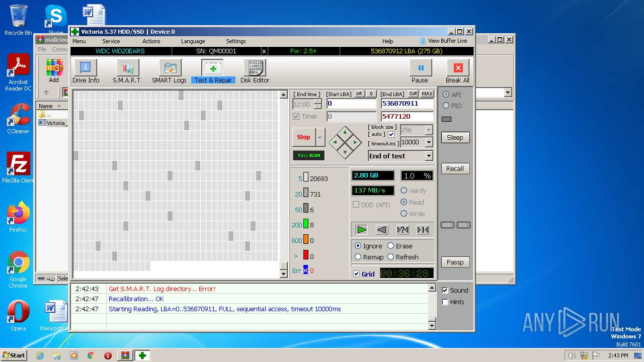This screenshot has width=644, height=362.
Task: Switch to the Test & Repair tool
Action: [213, 71]
